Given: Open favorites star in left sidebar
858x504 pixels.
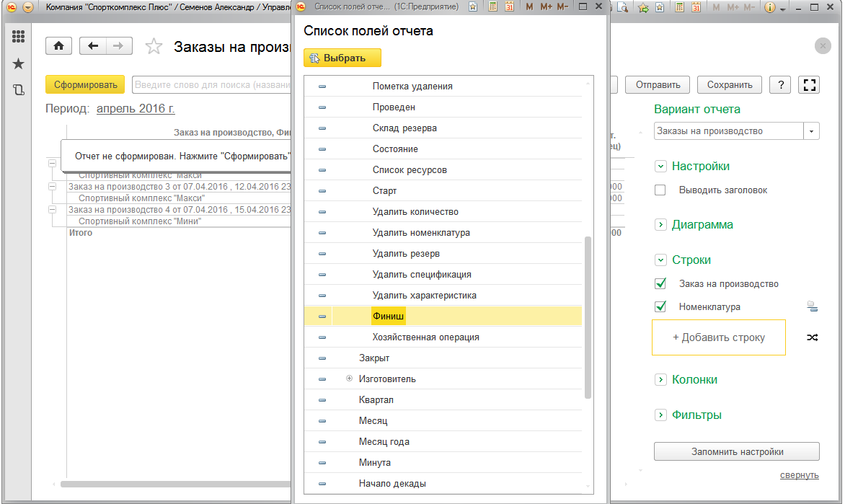Looking at the screenshot, I should click(18, 64).
